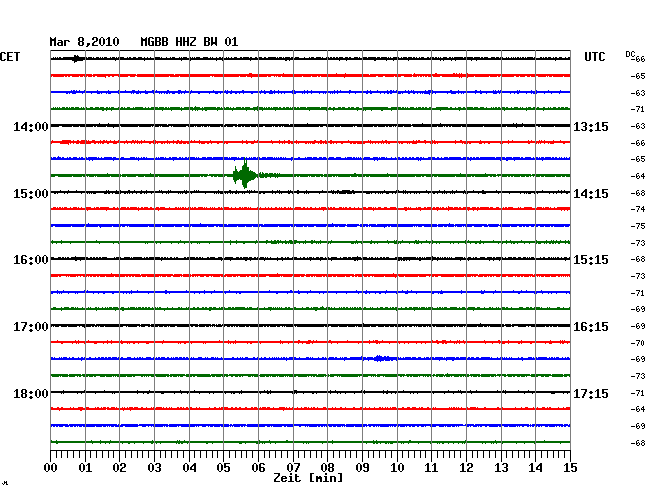Click the 17:15 UTC time label
This screenshot has height=494, width=650.
(x=591, y=393)
